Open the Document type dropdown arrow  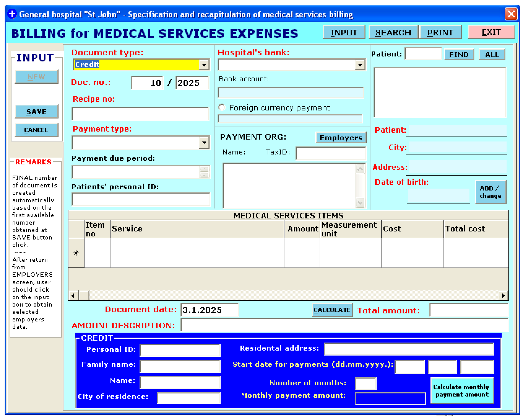[204, 65]
